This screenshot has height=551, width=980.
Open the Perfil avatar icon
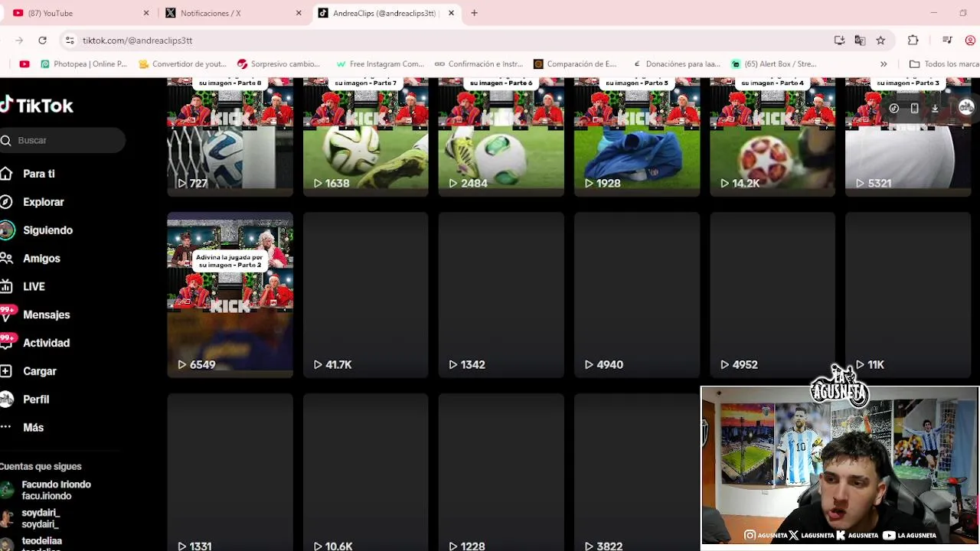point(7,399)
